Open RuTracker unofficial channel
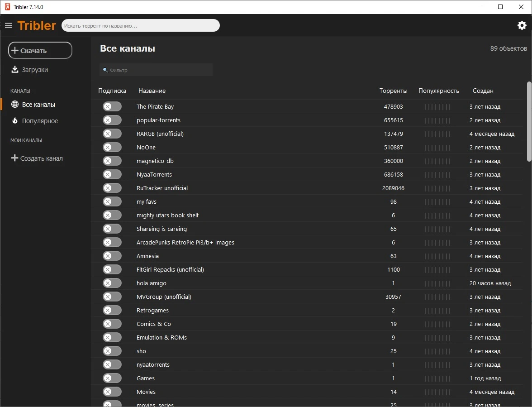 162,188
